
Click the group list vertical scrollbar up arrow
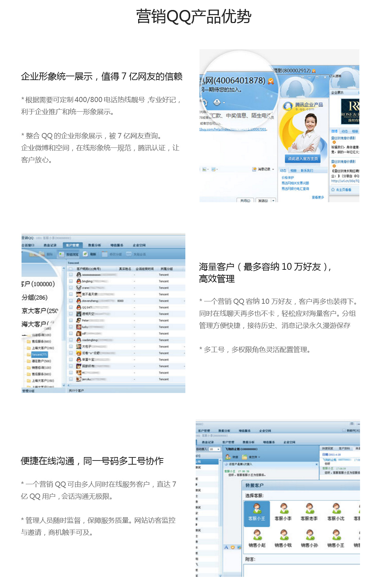click(x=64, y=269)
